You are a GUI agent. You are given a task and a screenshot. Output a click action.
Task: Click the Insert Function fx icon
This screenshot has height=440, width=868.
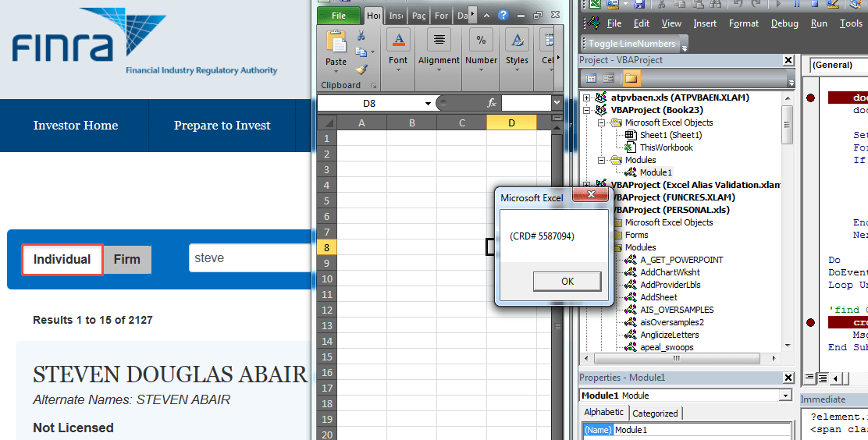492,103
